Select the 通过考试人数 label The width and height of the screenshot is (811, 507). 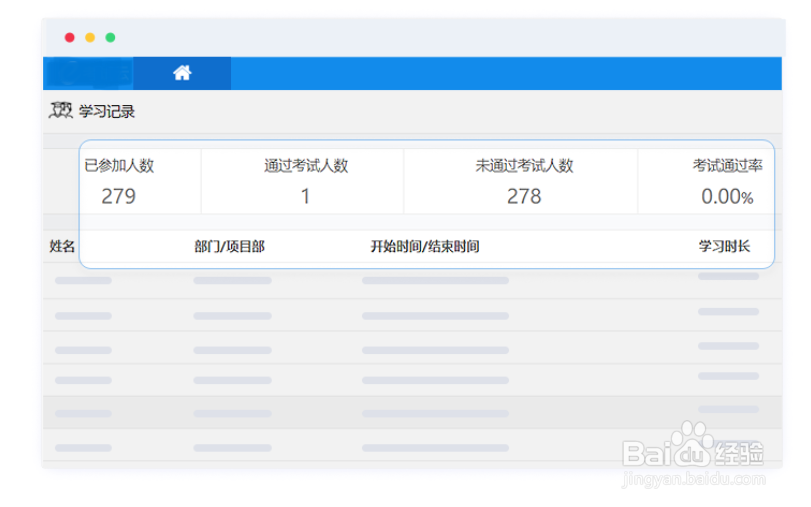tap(306, 166)
